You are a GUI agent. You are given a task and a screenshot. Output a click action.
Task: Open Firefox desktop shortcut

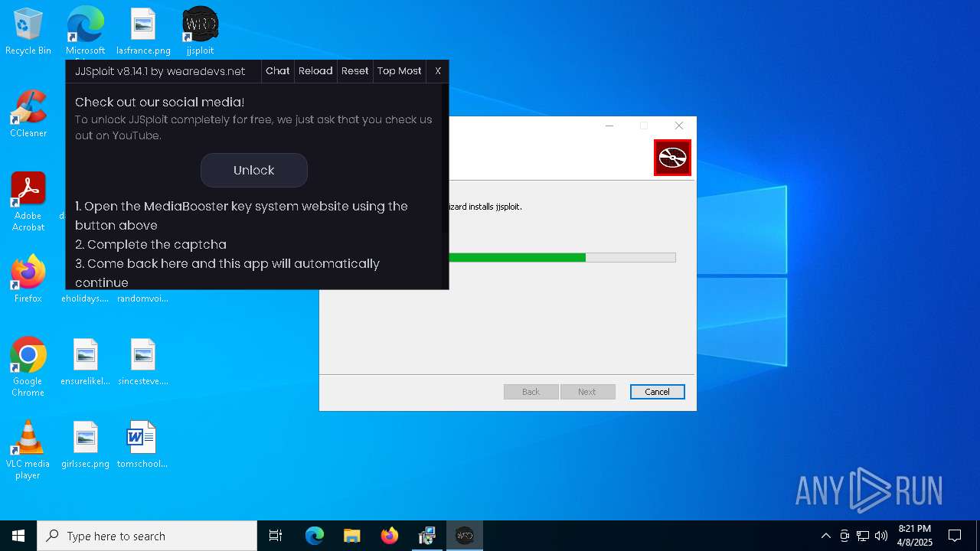(x=28, y=279)
